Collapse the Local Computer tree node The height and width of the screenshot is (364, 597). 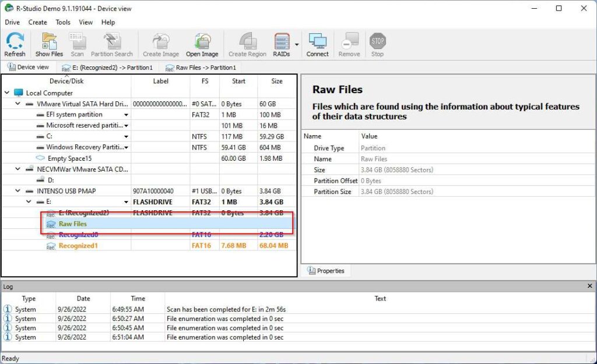coord(6,93)
